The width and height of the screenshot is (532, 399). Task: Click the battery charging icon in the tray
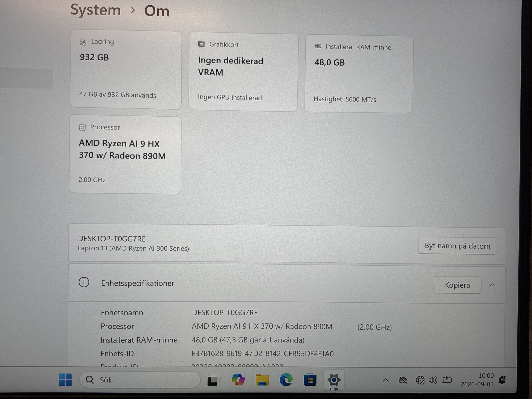tap(447, 380)
